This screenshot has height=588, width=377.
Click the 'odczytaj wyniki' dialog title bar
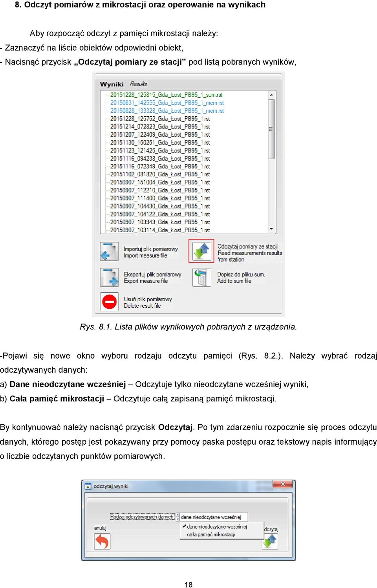(188, 486)
